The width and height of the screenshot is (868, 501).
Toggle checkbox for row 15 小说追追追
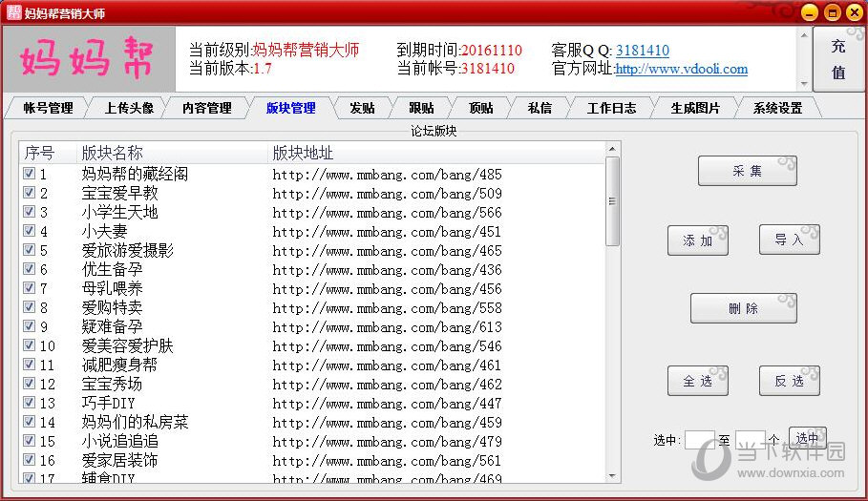point(30,441)
